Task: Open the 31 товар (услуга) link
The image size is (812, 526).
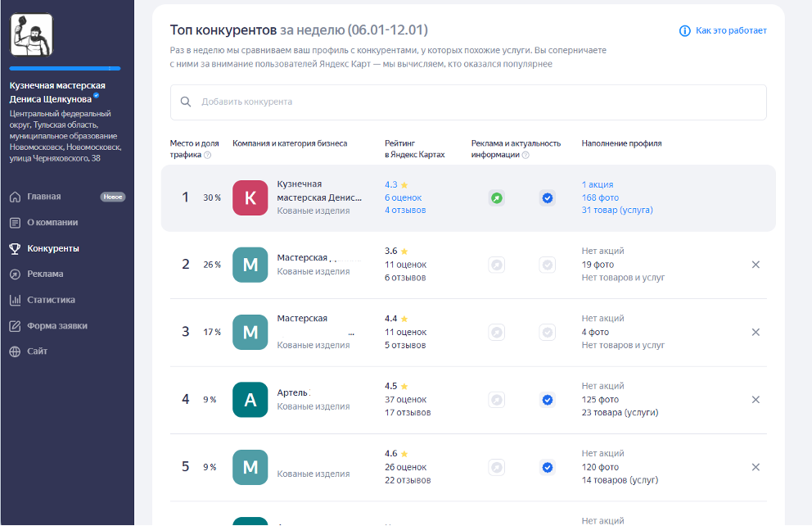Action: pos(616,210)
